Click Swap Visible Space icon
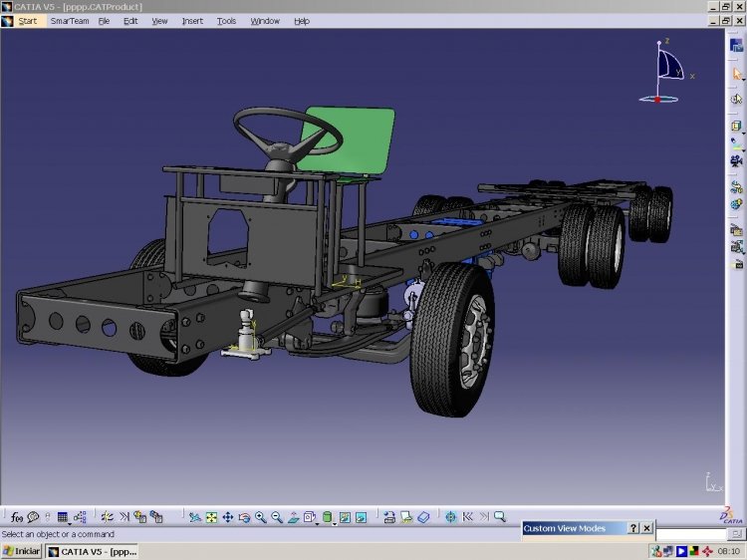The width and height of the screenshot is (747, 560). coord(362,517)
